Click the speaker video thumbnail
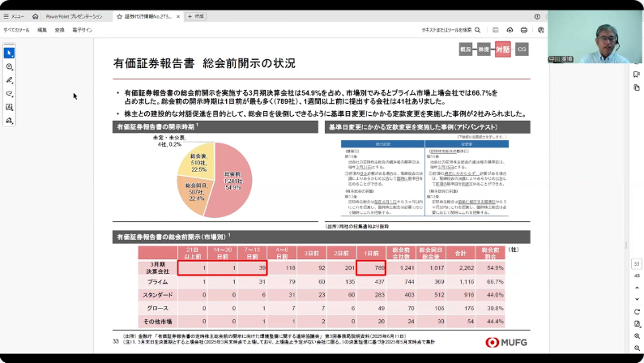The image size is (644, 363). pos(595,36)
